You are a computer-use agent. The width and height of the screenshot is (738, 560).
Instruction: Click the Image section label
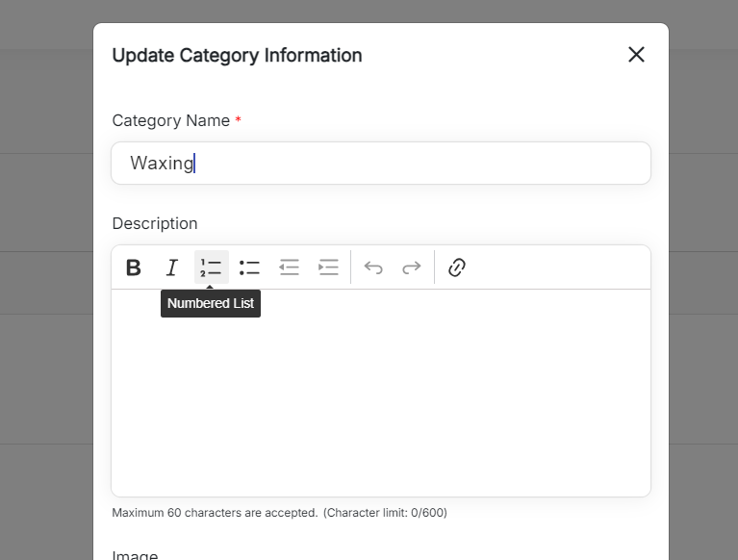135,555
